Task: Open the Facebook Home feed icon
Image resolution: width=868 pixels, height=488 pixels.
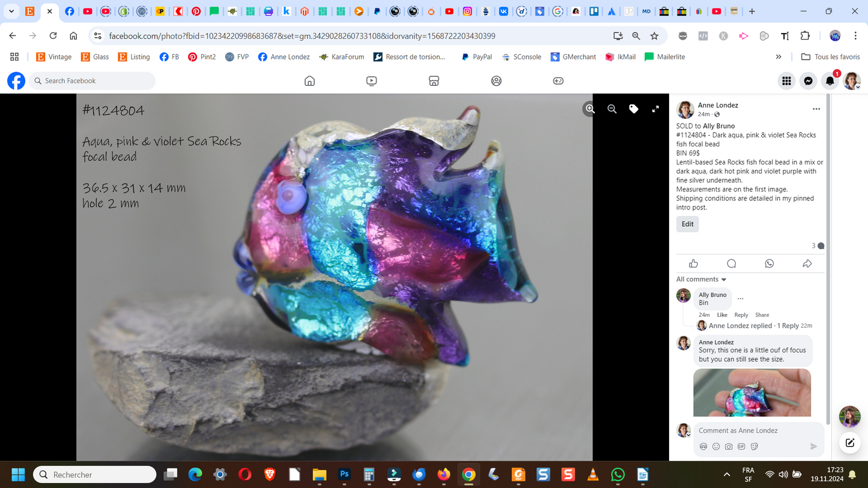Action: coord(309,80)
